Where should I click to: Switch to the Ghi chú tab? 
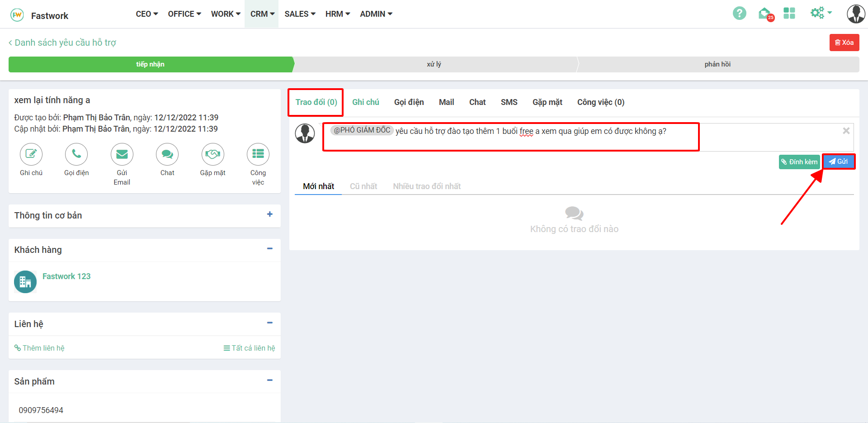pyautogui.click(x=365, y=102)
